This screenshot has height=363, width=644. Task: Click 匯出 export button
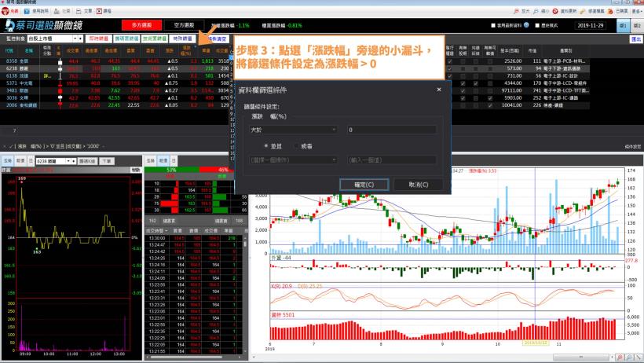[636, 39]
